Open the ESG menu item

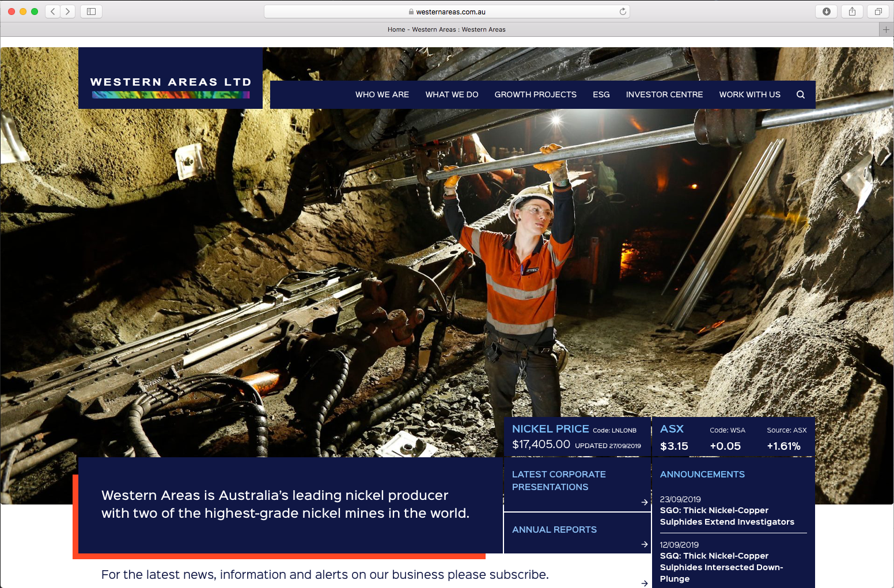[601, 94]
